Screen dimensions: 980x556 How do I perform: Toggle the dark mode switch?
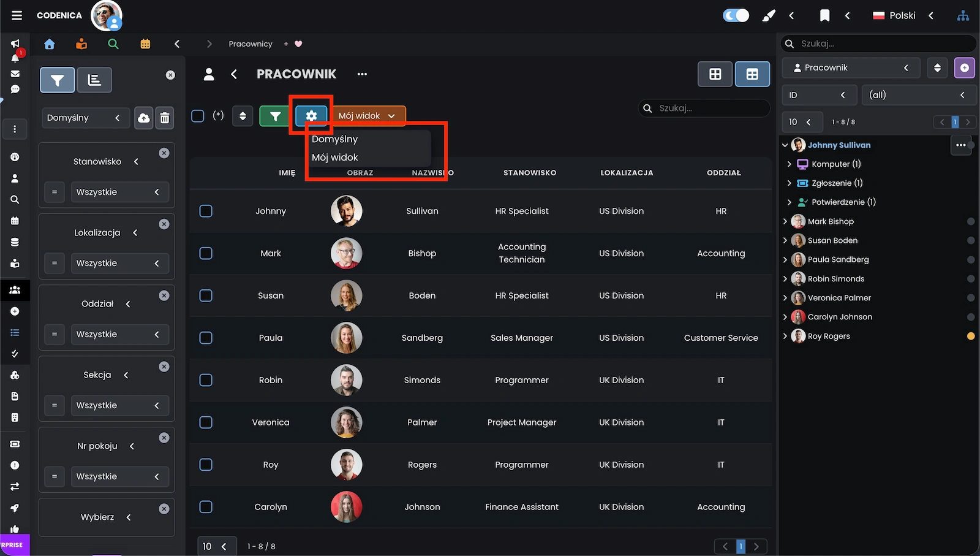click(x=736, y=16)
